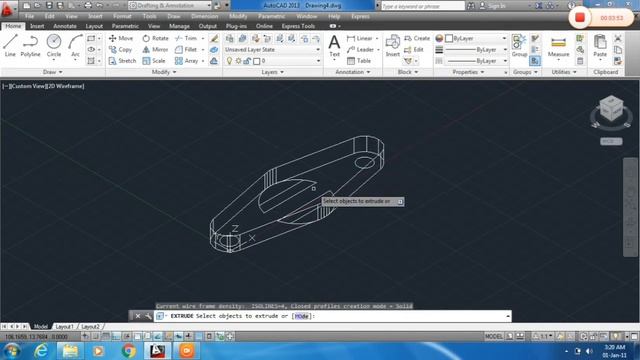Stop the screen recording with the red button
The height and width of the screenshot is (360, 640).
580,18
